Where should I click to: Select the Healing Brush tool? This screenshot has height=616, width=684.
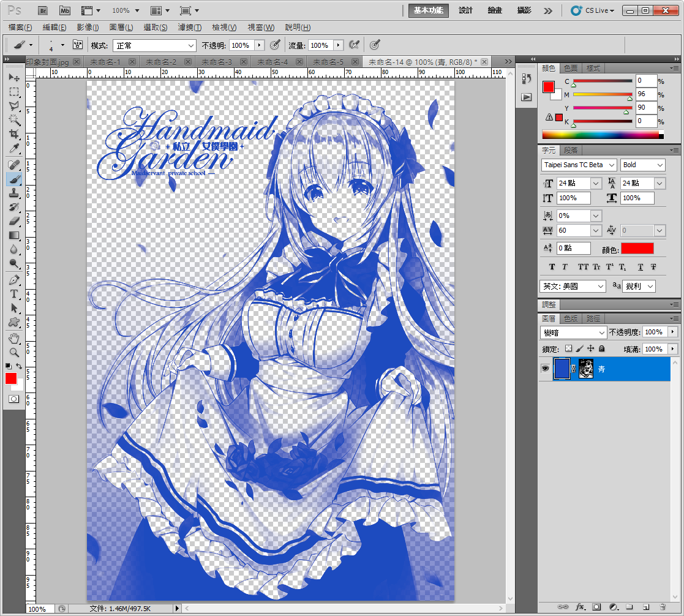point(14,165)
